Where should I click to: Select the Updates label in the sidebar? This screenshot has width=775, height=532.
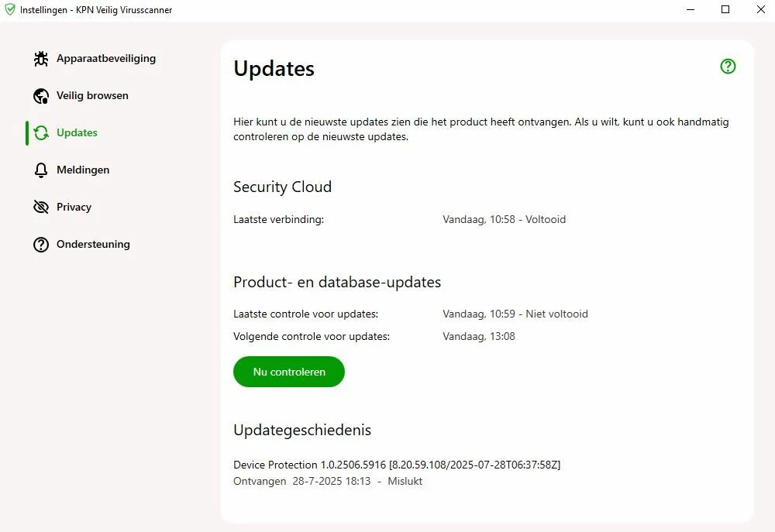point(77,133)
